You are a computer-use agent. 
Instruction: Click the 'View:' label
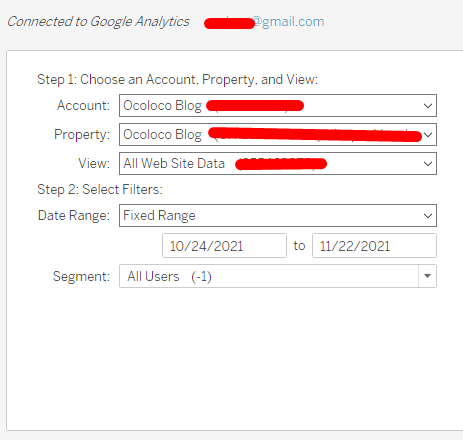[x=94, y=164]
